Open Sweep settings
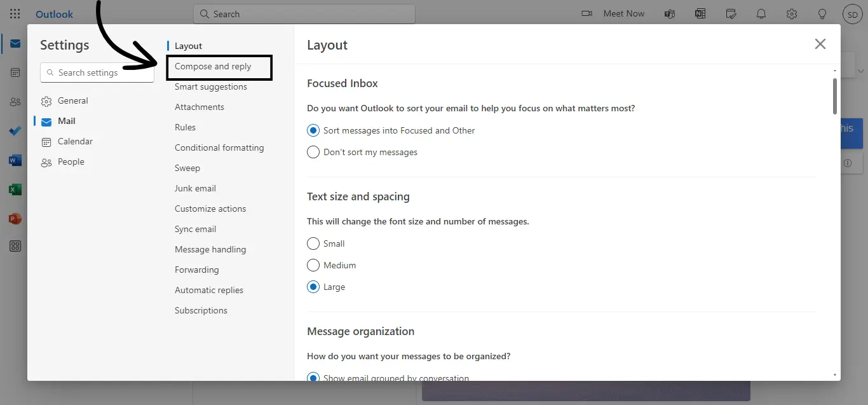Image resolution: width=868 pixels, height=405 pixels. pyautogui.click(x=187, y=168)
